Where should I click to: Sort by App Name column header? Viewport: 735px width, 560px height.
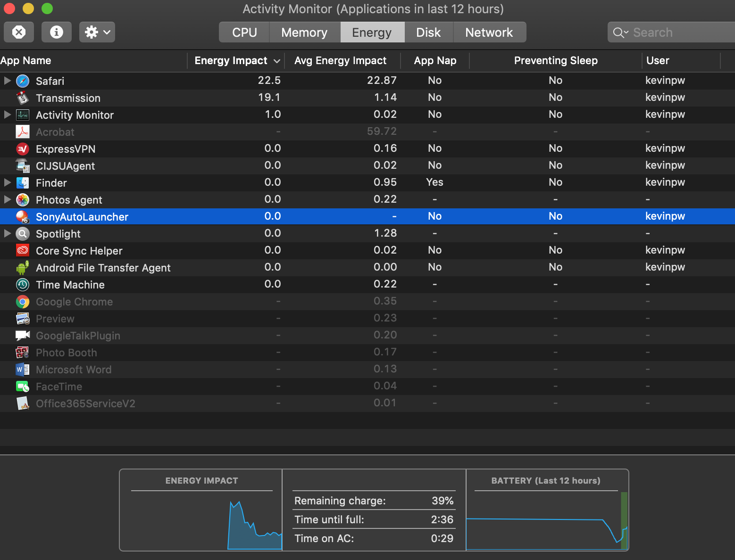[93, 60]
